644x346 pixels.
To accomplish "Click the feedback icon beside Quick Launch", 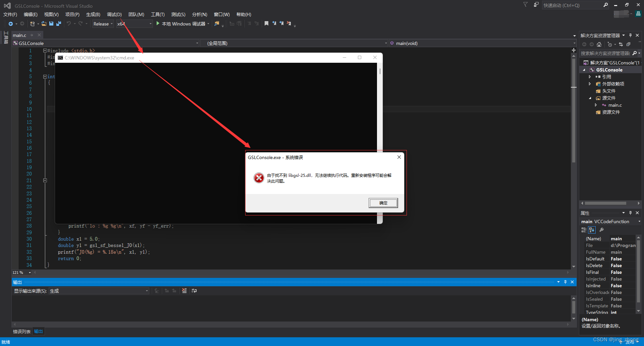I will pos(536,5).
